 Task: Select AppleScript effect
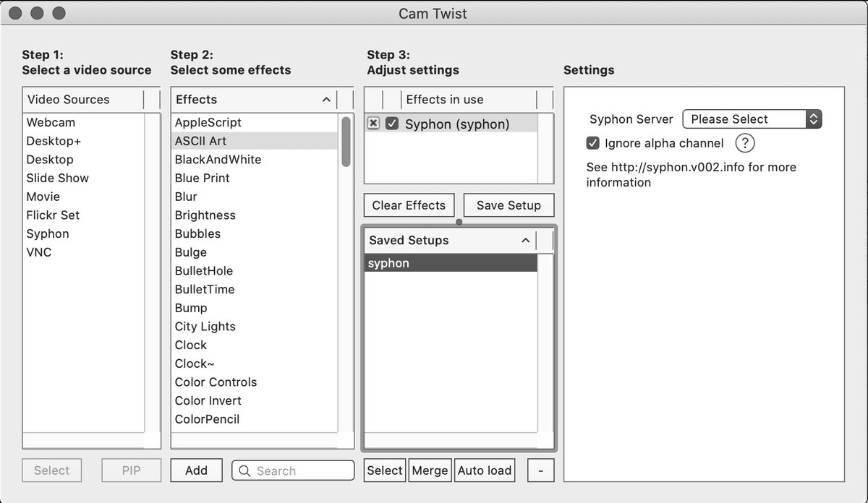tap(255, 123)
